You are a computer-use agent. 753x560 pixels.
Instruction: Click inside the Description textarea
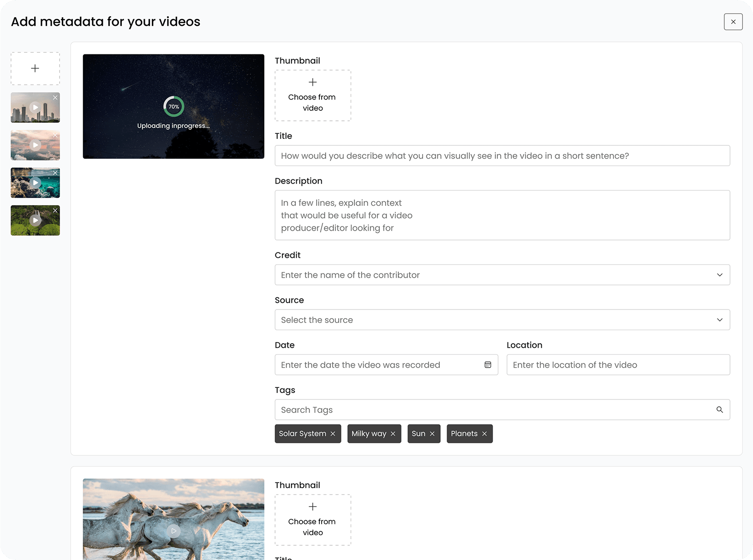tap(502, 215)
